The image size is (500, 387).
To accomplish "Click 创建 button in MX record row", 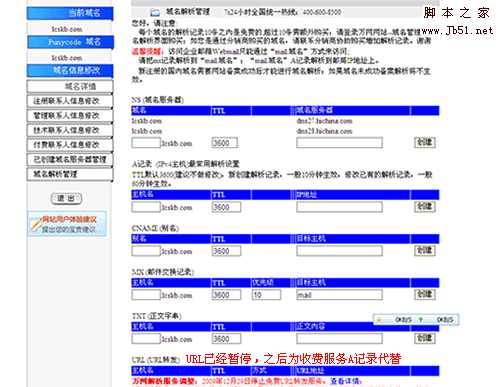I will click(x=425, y=295).
